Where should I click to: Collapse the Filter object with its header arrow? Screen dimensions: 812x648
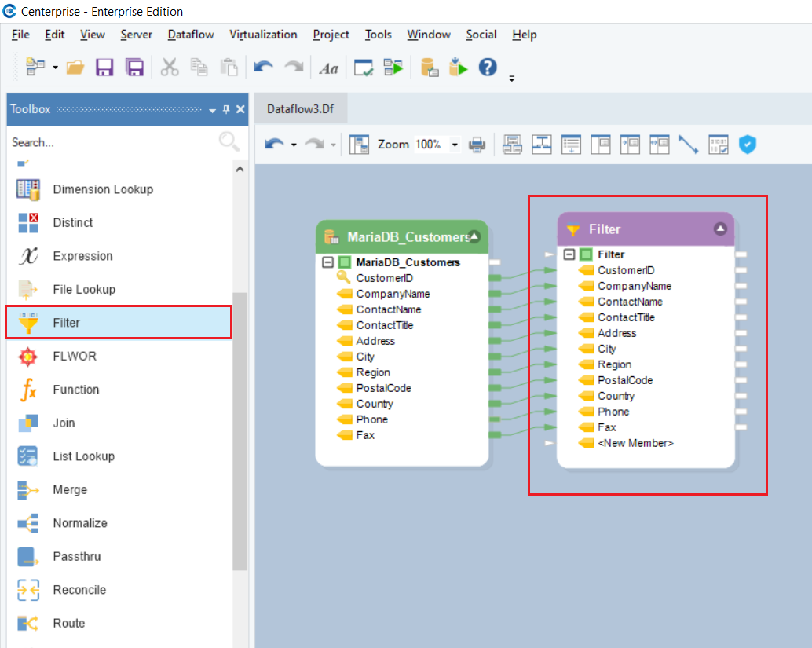[720, 229]
